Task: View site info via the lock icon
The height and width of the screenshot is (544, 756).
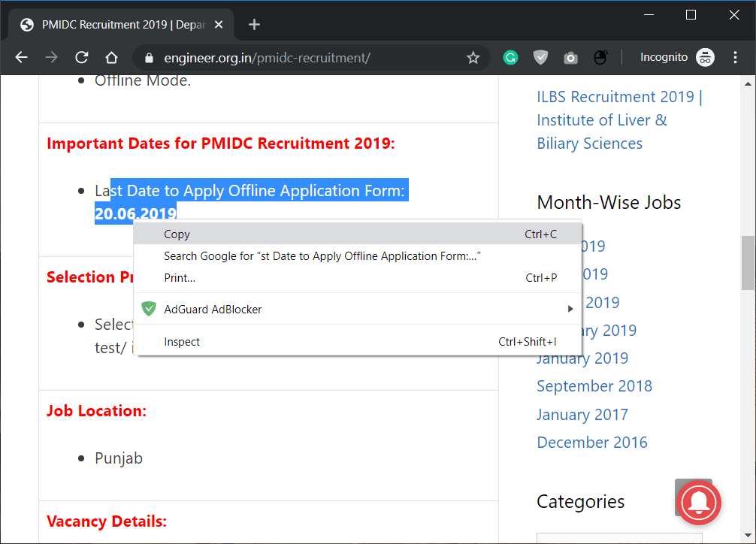Action: click(x=149, y=58)
